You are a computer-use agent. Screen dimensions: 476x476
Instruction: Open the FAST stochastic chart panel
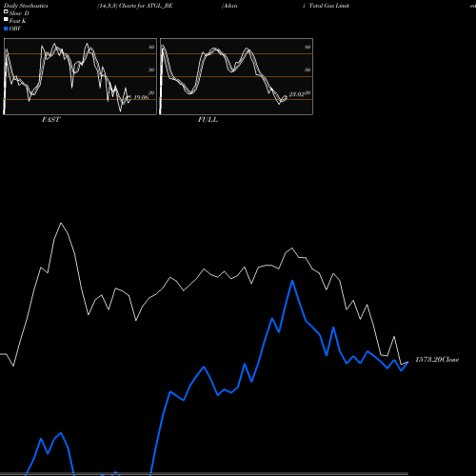[80, 76]
